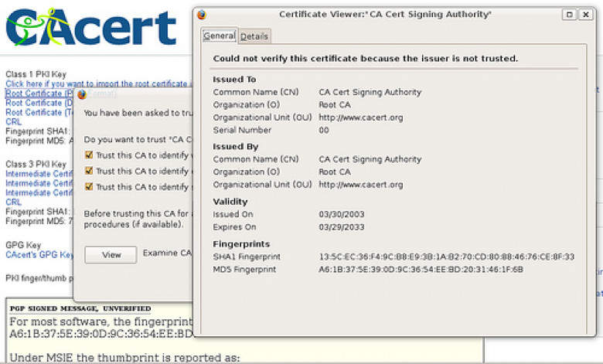Click Issued By Organization 'Root CA' value
603x364 pixels.
(x=335, y=172)
